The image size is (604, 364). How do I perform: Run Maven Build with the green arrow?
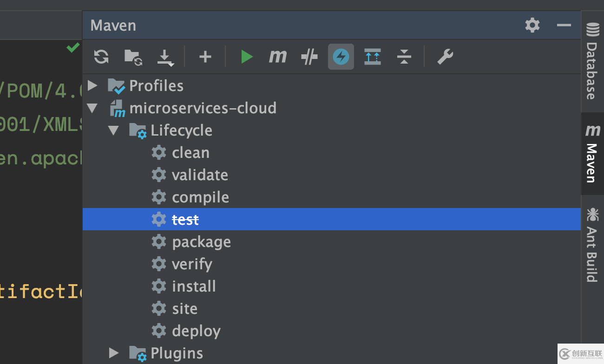coord(246,57)
